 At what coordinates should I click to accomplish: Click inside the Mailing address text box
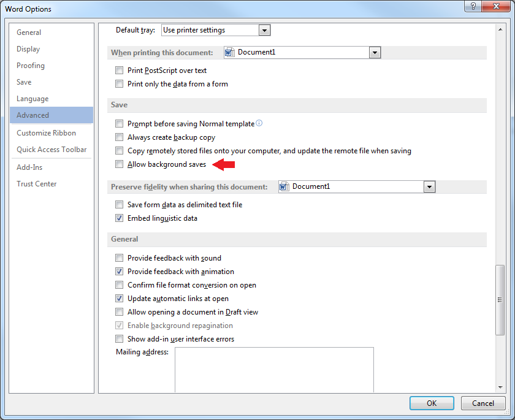pos(274,370)
